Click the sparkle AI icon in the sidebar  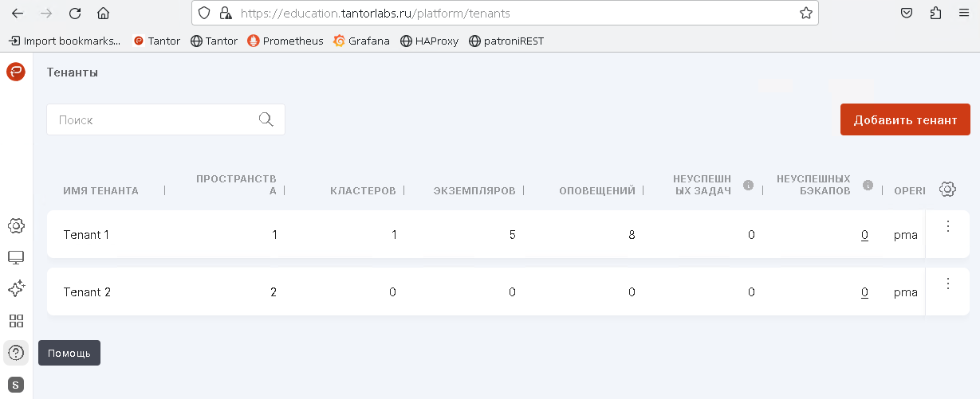(16, 288)
